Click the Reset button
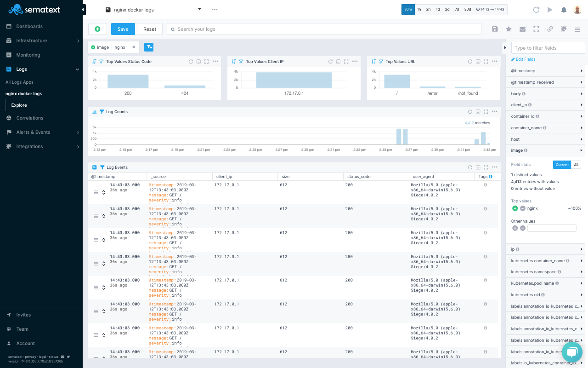This screenshot has height=368, width=588. click(x=150, y=29)
